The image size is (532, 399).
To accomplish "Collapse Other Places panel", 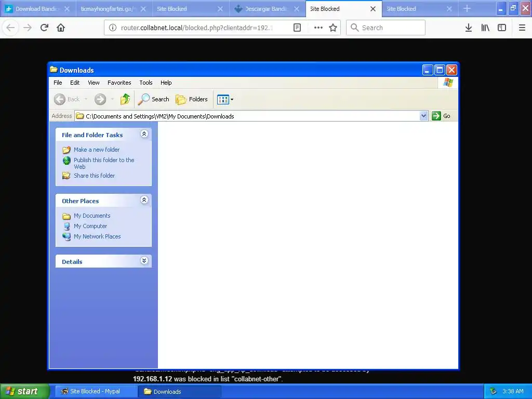I will click(144, 200).
